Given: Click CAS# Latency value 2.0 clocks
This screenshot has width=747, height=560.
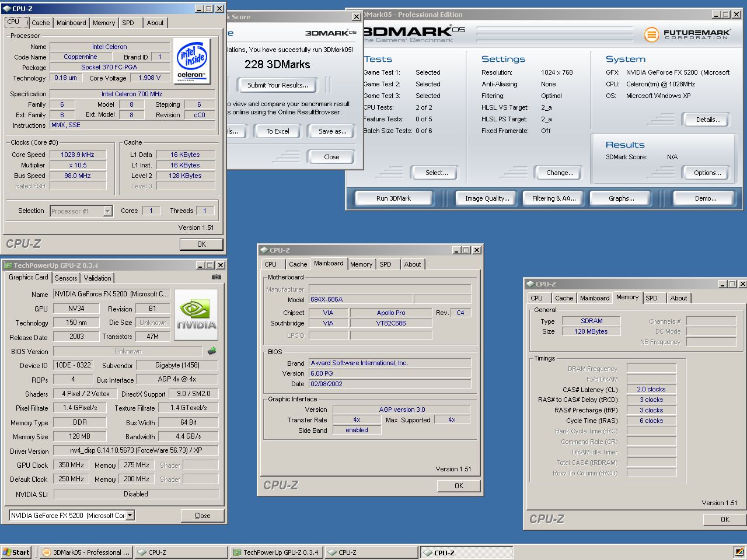Looking at the screenshot, I should click(651, 389).
